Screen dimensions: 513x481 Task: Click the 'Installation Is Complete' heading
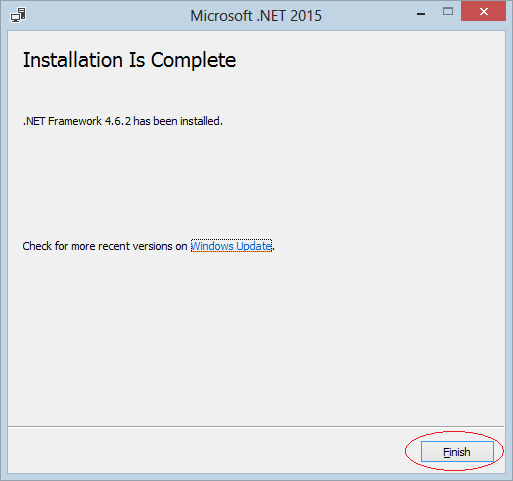coord(129,60)
